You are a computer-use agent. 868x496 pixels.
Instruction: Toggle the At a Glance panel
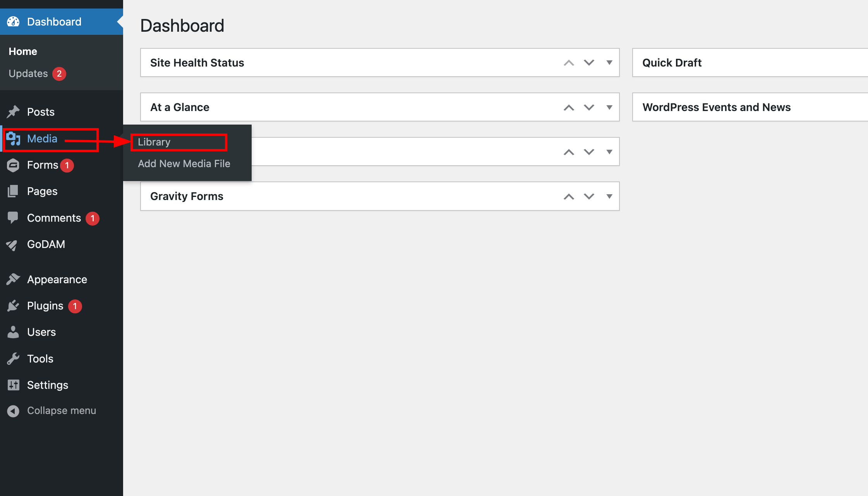point(609,107)
